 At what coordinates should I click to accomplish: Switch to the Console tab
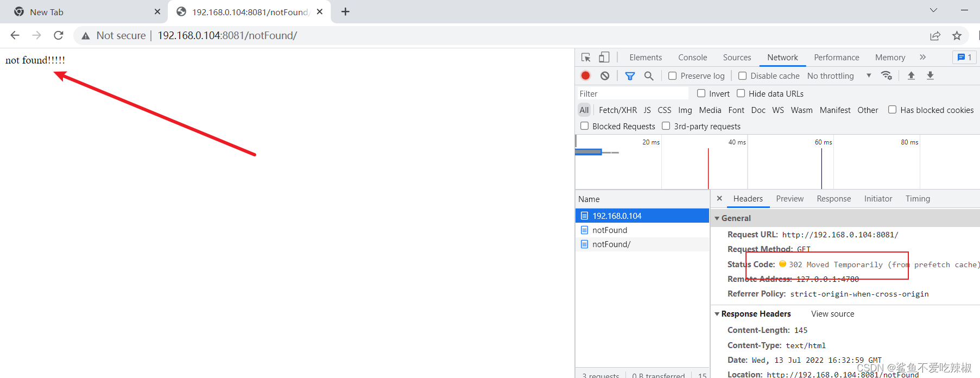point(692,58)
